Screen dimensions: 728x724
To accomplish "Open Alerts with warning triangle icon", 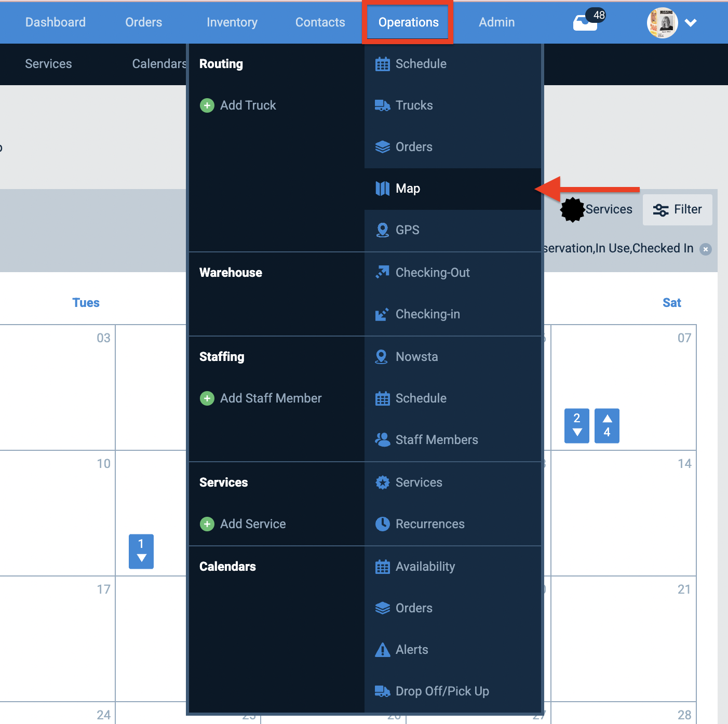I will (383, 649).
